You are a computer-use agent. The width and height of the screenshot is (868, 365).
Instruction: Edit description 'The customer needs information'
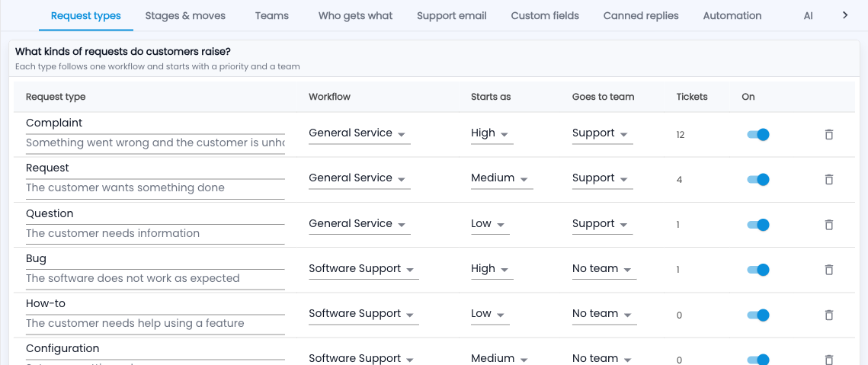click(x=155, y=234)
